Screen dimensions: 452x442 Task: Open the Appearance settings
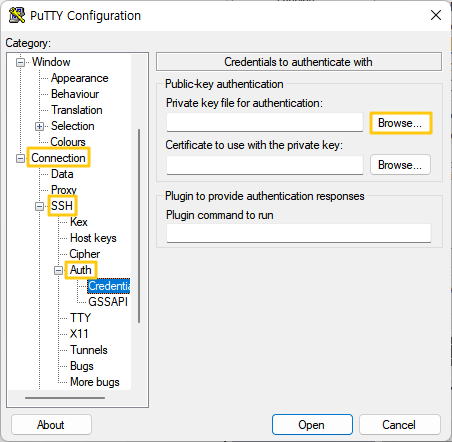click(x=80, y=78)
